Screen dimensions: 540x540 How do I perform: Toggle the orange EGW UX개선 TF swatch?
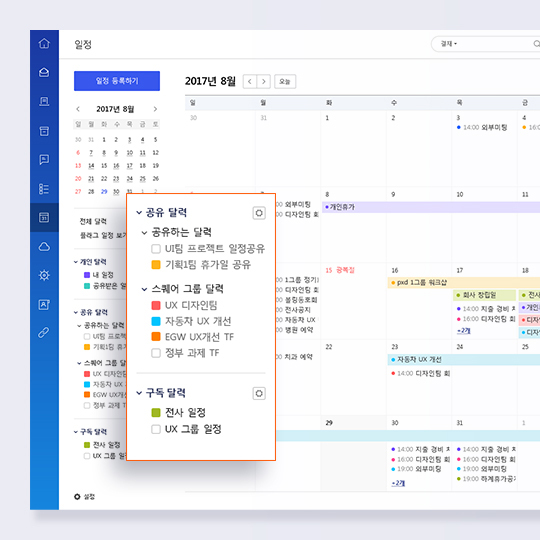(x=156, y=336)
